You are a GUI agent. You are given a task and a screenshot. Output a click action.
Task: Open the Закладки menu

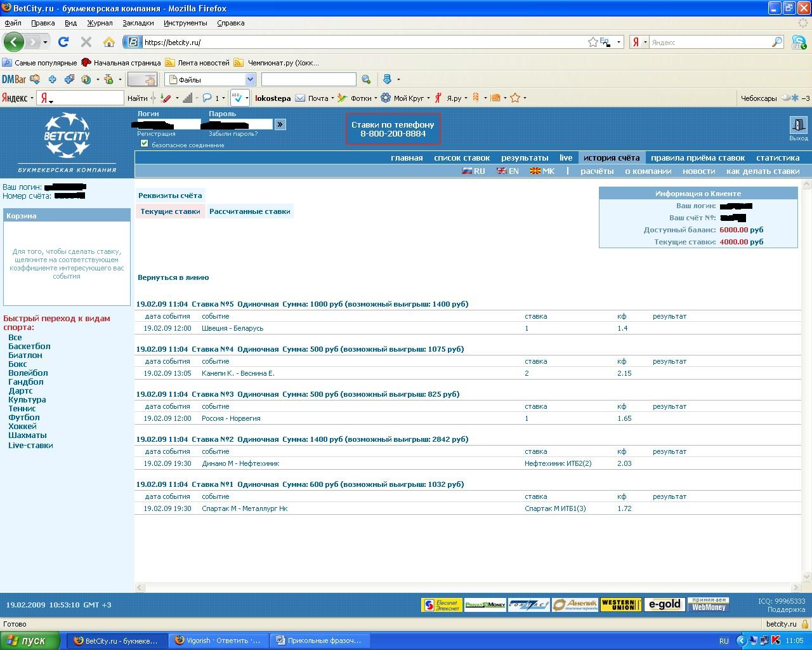(x=138, y=23)
